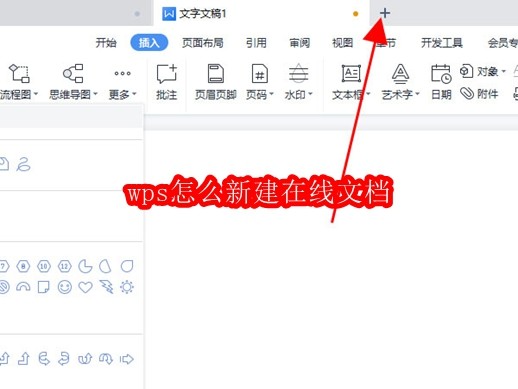Click the 页码 page number icon

(x=260, y=73)
